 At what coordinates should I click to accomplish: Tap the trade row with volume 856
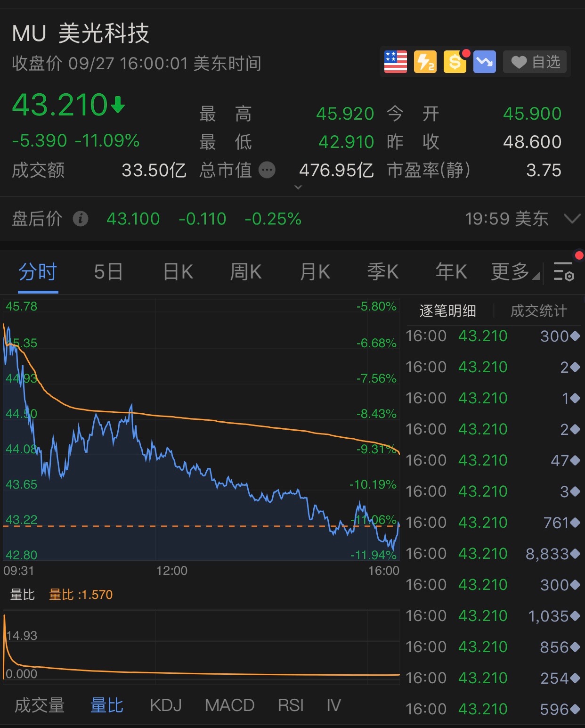coord(493,647)
